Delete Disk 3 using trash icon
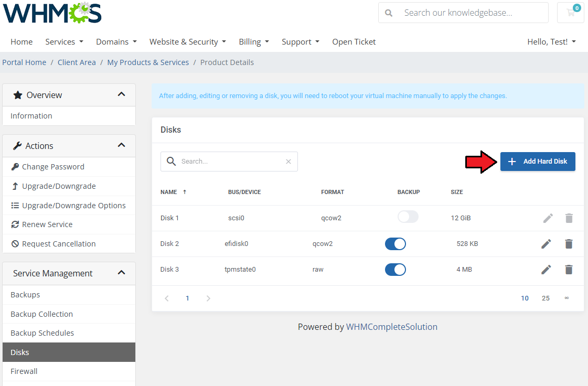Screen dimensions: 588x386 pyautogui.click(x=569, y=270)
